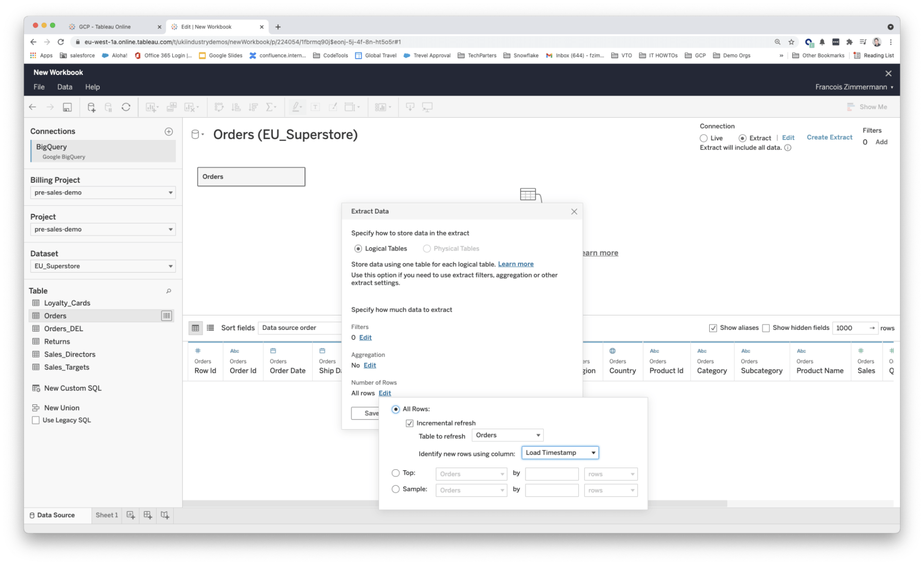Enable the Use Legacy SQL checkbox
The height and width of the screenshot is (565, 924).
click(x=36, y=420)
